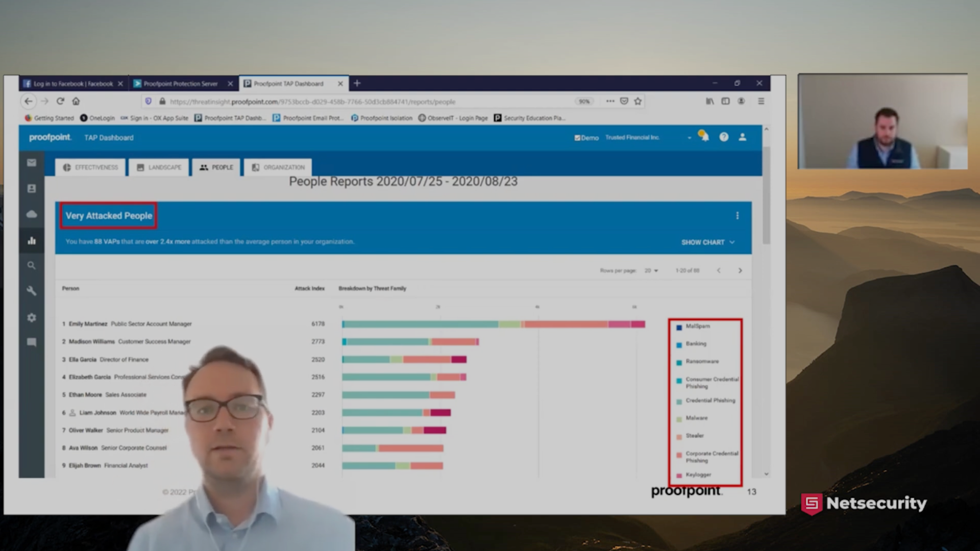
Task: Switch to the LANDSCAPE tab
Action: click(159, 167)
